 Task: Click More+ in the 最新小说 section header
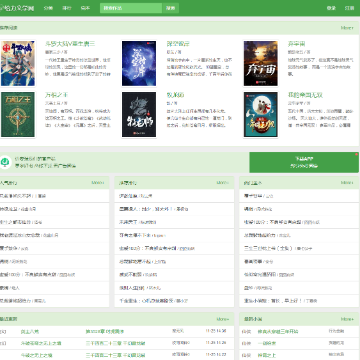(x=347, y=319)
